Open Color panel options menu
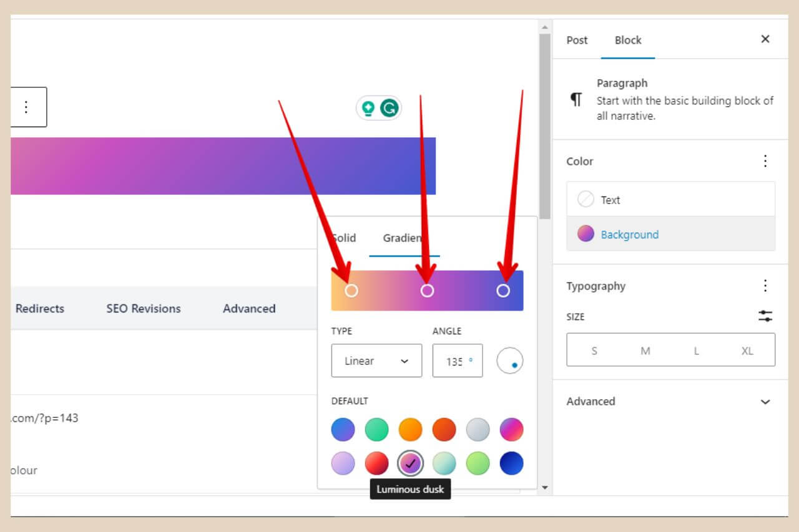 765,161
